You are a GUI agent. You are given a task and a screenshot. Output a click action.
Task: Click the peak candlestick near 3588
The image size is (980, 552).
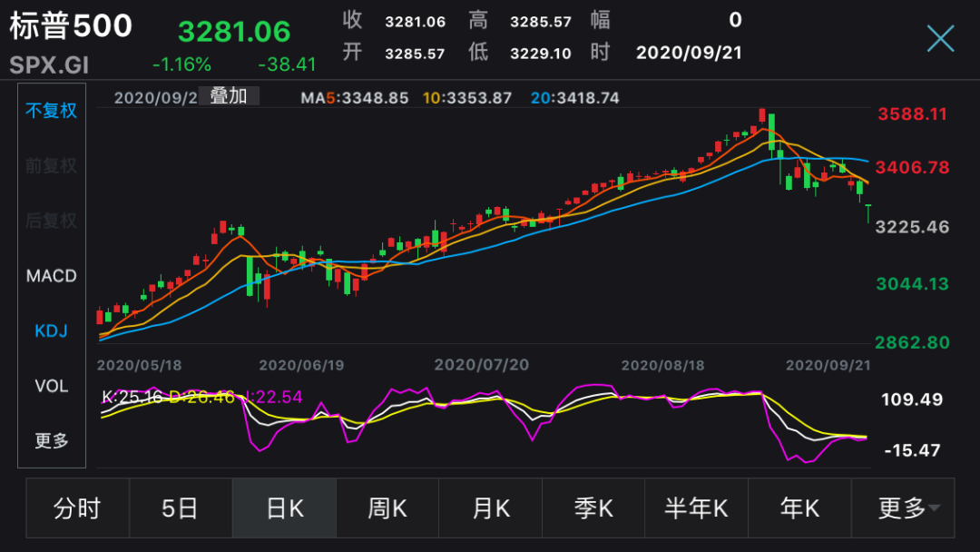click(762, 117)
